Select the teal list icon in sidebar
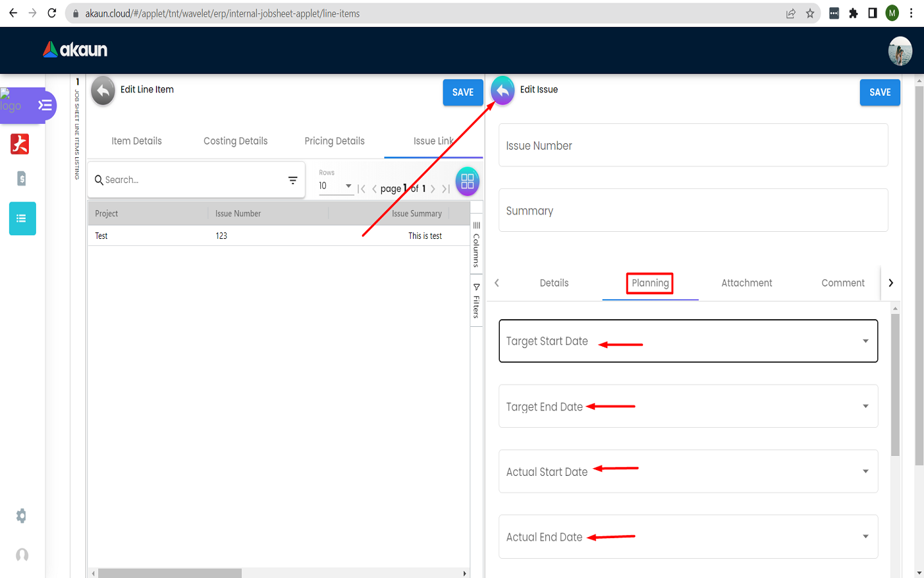The width and height of the screenshot is (924, 578). tap(22, 218)
